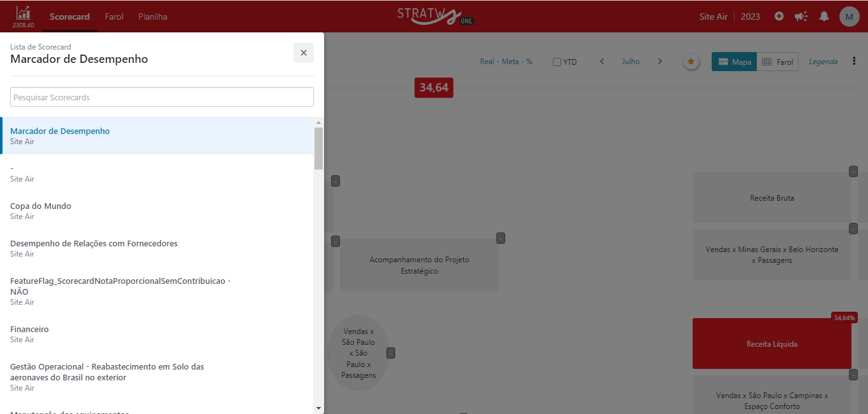This screenshot has height=414, width=868.
Task: Select Gestão Operacional - Reabastecimento em Solo scorecard
Action: (x=158, y=377)
